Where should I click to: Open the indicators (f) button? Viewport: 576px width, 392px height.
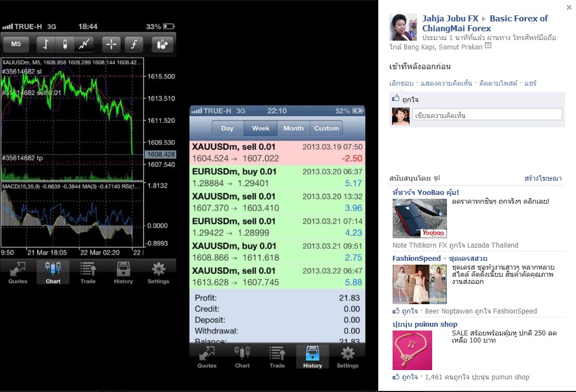(134, 44)
